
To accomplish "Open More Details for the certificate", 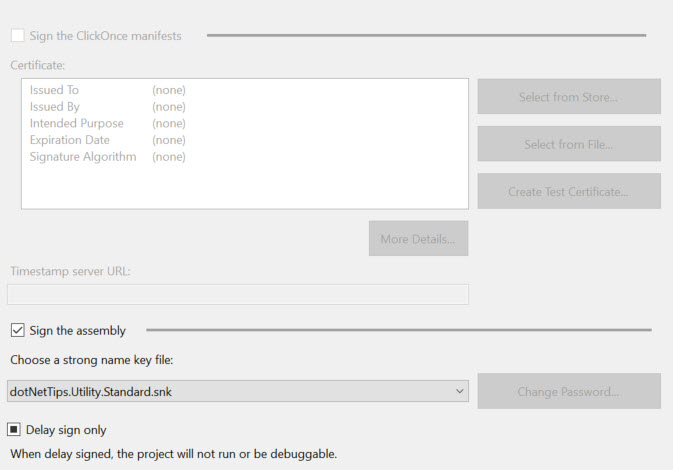I will [x=418, y=239].
